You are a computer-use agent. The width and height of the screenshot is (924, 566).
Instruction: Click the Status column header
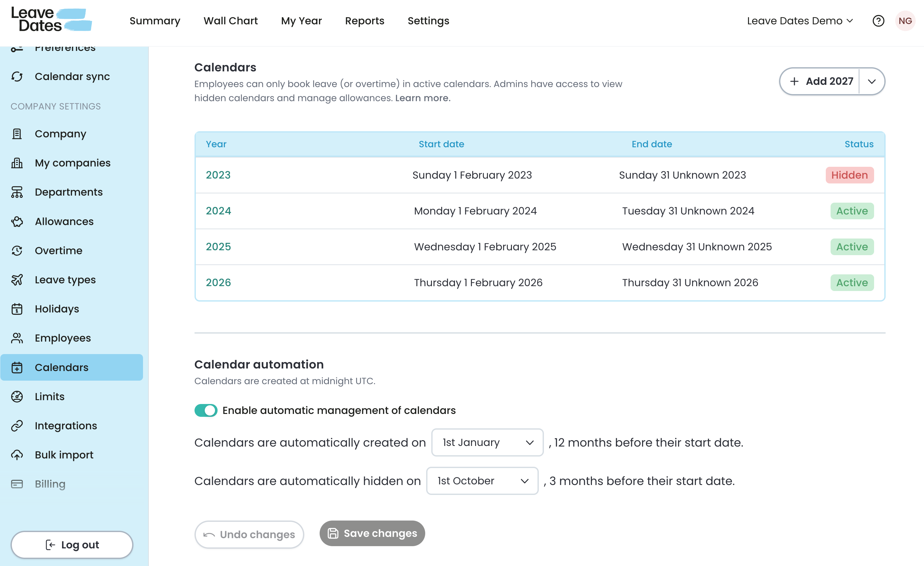pos(859,144)
